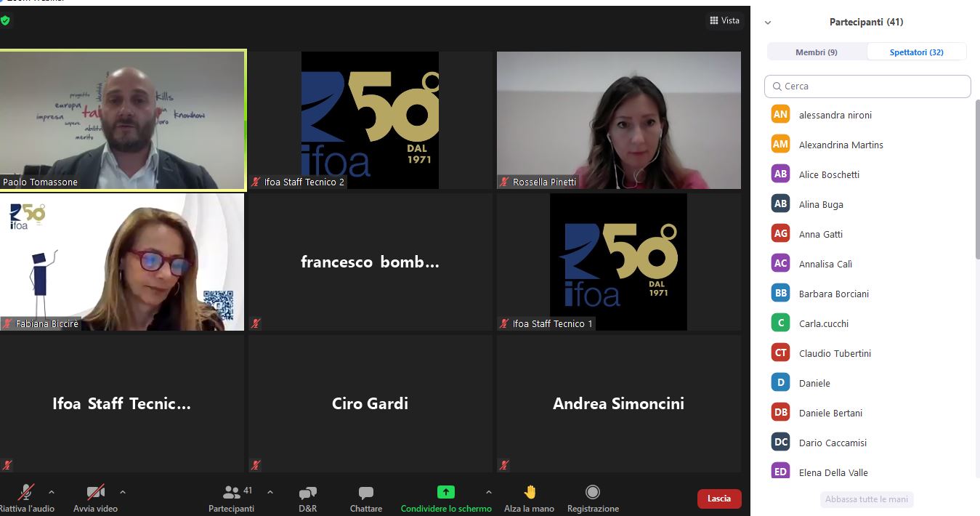Click Elena Della Valle's ED avatar

pyautogui.click(x=780, y=472)
